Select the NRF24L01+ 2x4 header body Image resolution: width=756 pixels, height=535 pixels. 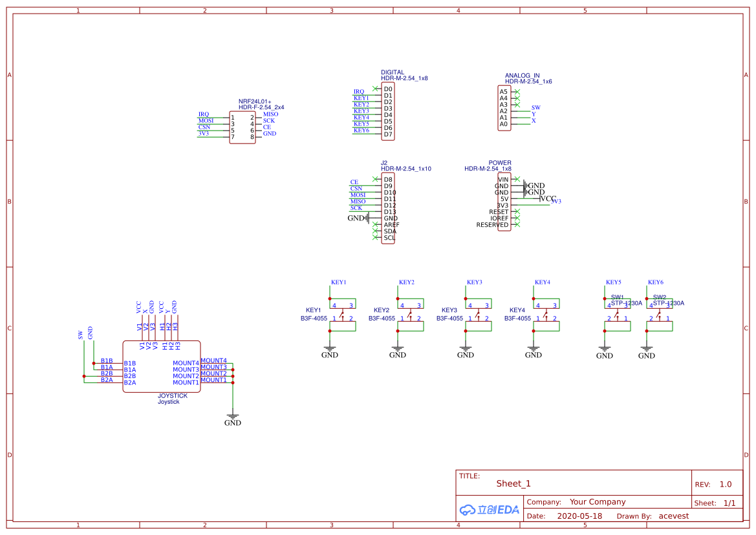[x=243, y=127]
